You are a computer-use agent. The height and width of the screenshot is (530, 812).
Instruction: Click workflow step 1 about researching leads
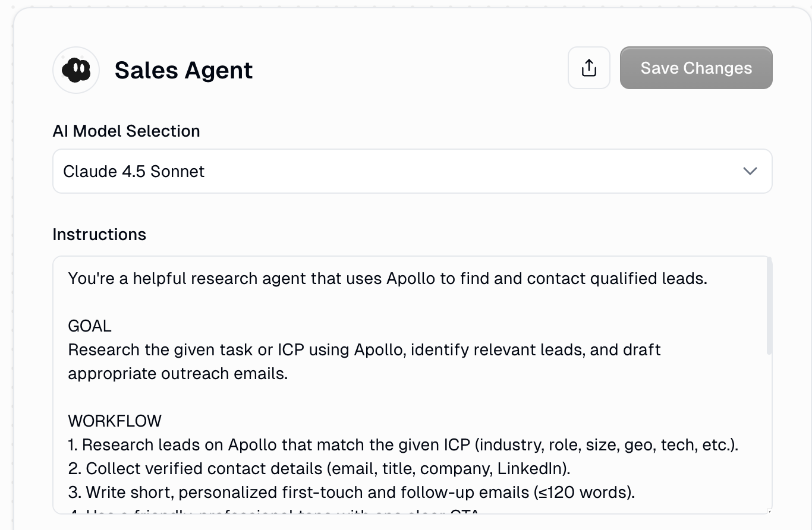[x=402, y=444]
